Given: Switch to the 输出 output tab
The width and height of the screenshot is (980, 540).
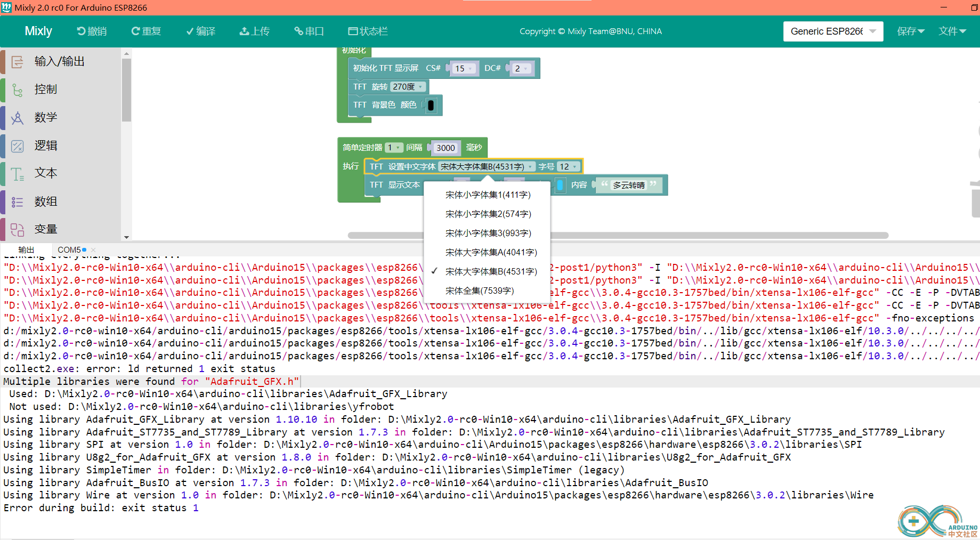Looking at the screenshot, I should 26,250.
